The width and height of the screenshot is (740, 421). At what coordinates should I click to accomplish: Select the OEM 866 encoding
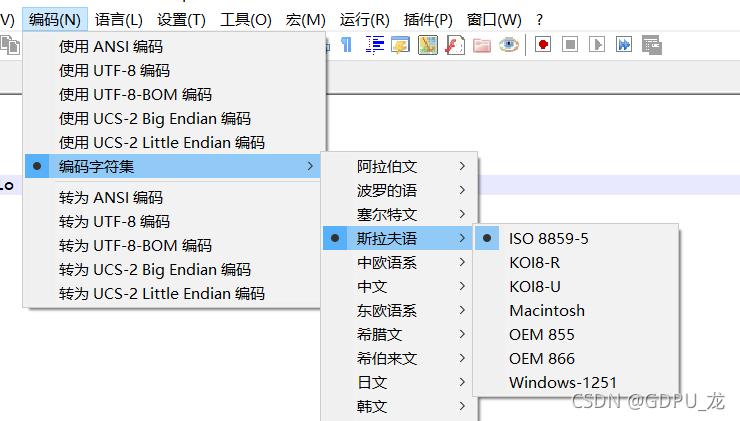point(576,359)
